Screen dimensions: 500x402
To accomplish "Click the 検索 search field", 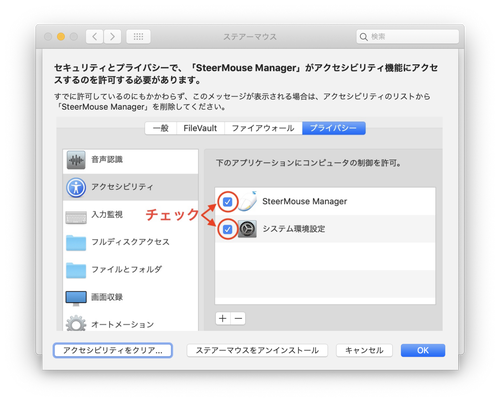I will click(407, 36).
